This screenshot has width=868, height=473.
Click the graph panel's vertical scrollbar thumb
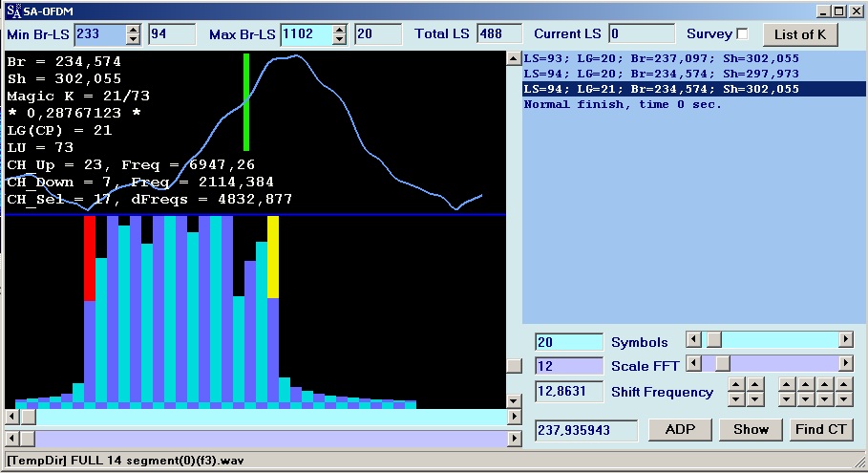point(514,366)
